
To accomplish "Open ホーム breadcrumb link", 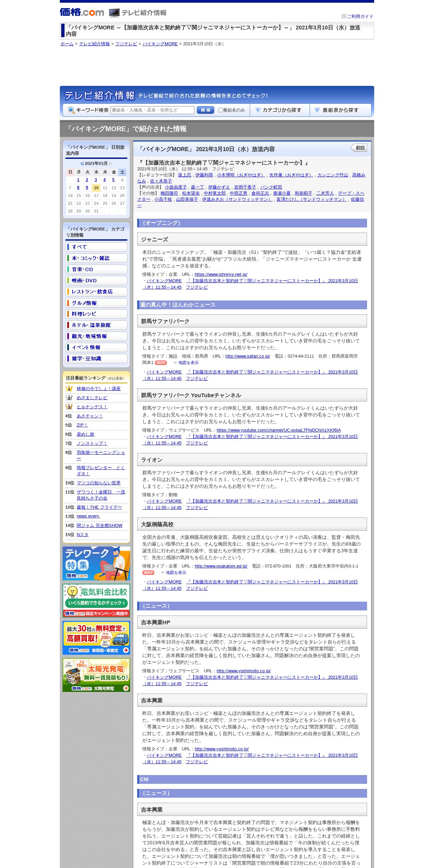I will (67, 44).
